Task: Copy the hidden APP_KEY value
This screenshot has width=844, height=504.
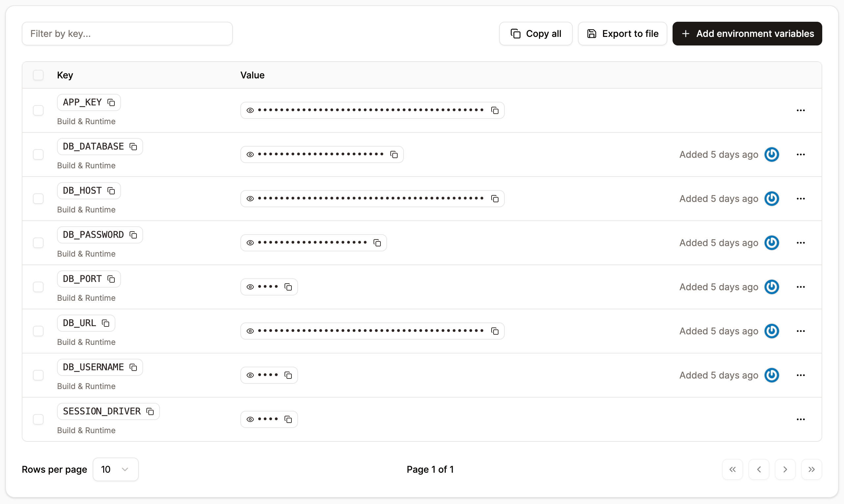Action: 495,110
